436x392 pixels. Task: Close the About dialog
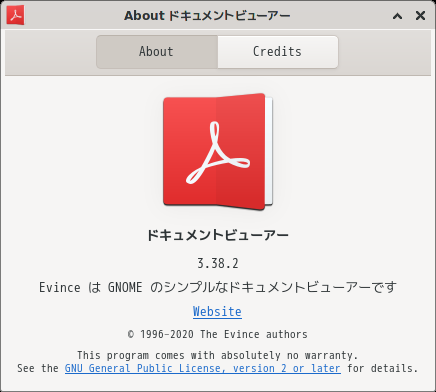[420, 15]
